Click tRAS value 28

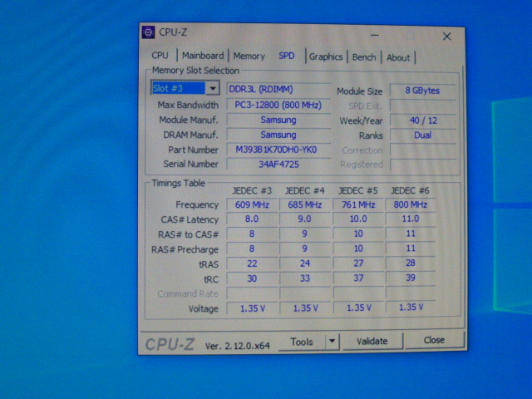pos(410,263)
